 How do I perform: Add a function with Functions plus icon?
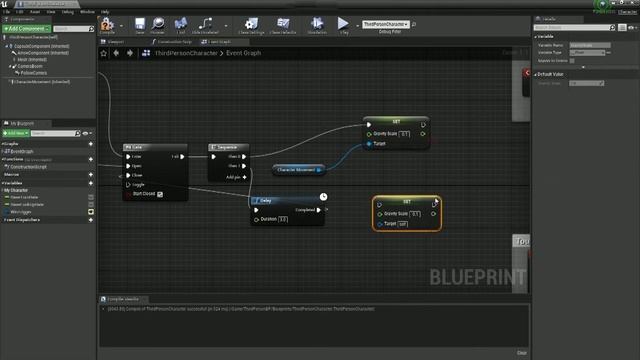pyautogui.click(x=91, y=159)
